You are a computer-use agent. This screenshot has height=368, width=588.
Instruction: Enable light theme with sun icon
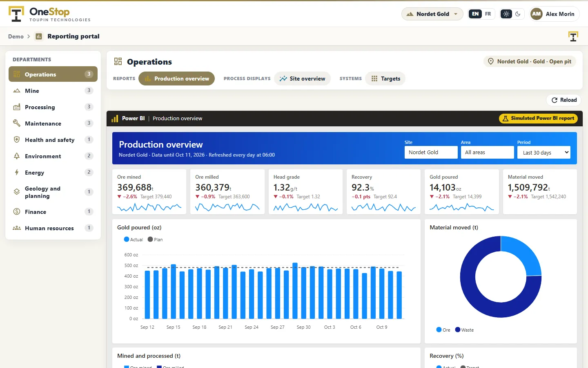pyautogui.click(x=506, y=14)
